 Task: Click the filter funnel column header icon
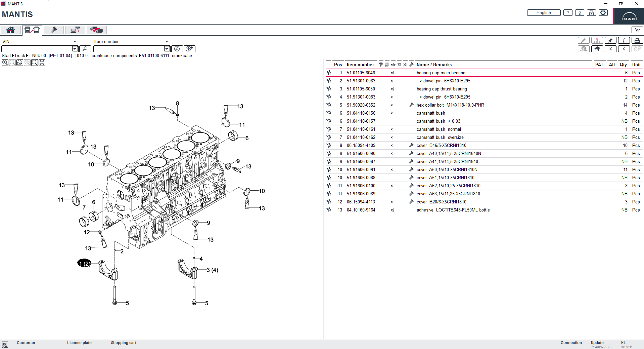click(381, 65)
